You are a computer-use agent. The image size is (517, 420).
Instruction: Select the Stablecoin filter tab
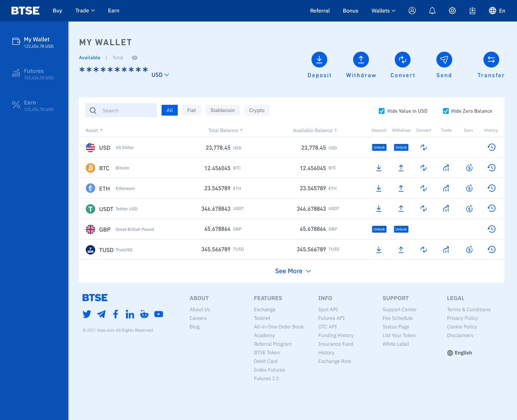[223, 110]
